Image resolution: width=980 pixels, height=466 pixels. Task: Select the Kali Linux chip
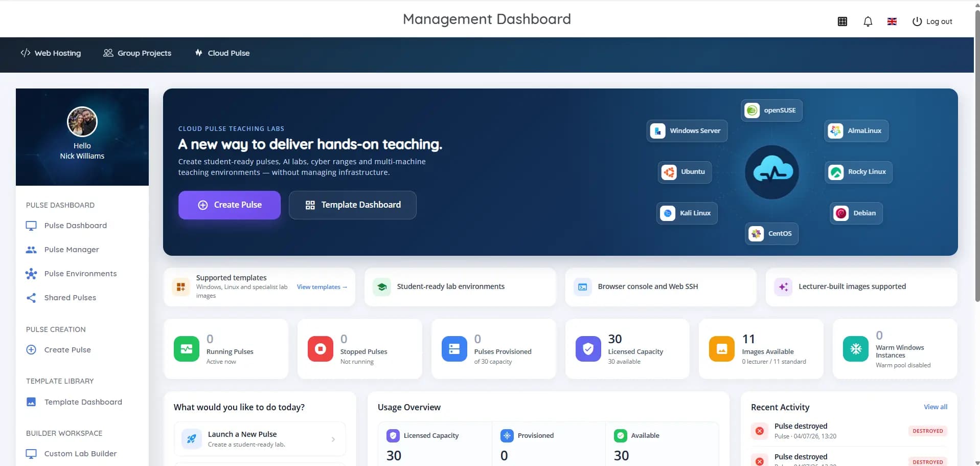coord(687,213)
